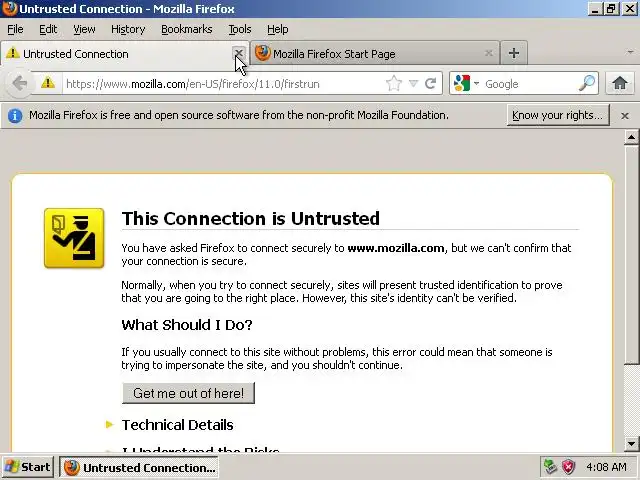
Task: Switch to the Mozilla Firefox Start Page tab
Action: click(x=374, y=53)
